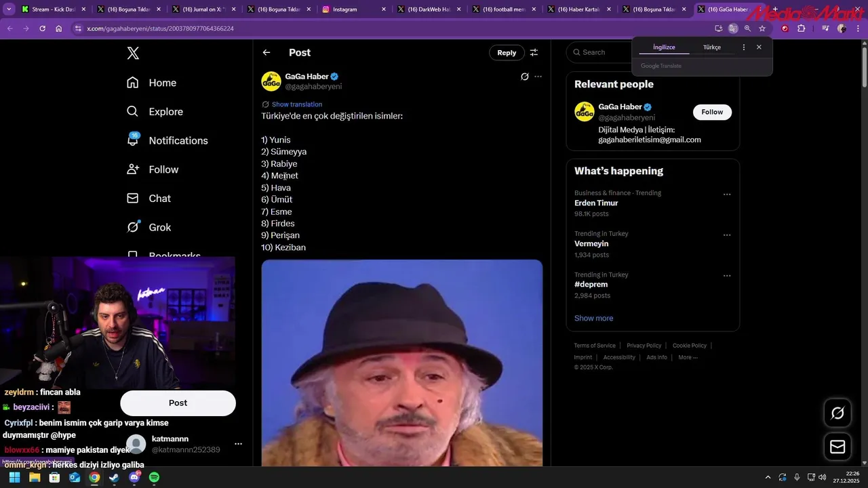This screenshot has height=488, width=868.
Task: Click the Show more trends link
Action: pyautogui.click(x=593, y=318)
